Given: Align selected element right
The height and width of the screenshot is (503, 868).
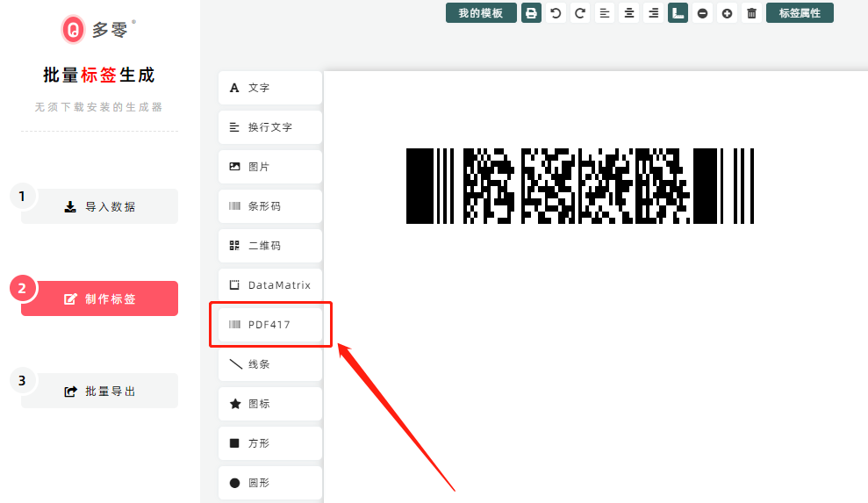Looking at the screenshot, I should click(654, 13).
